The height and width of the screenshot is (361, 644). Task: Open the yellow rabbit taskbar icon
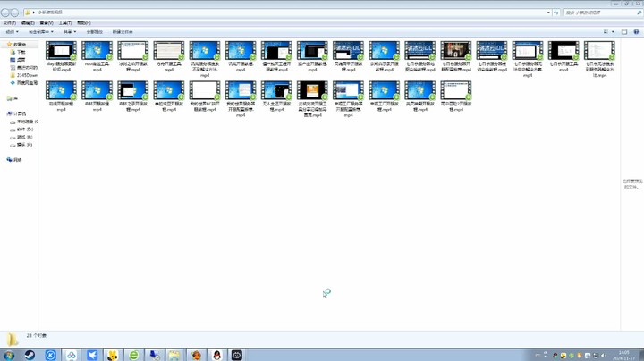[113, 355]
